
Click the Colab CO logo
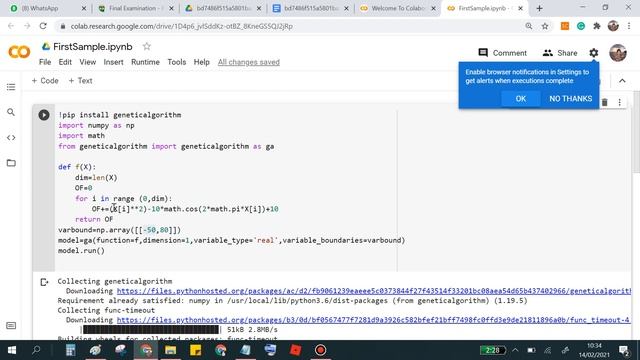click(19, 52)
